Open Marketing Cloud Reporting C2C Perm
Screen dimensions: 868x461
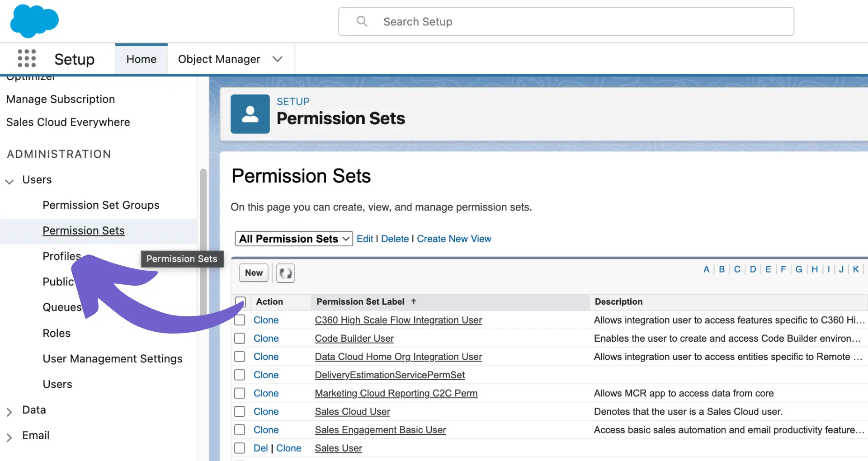point(396,393)
